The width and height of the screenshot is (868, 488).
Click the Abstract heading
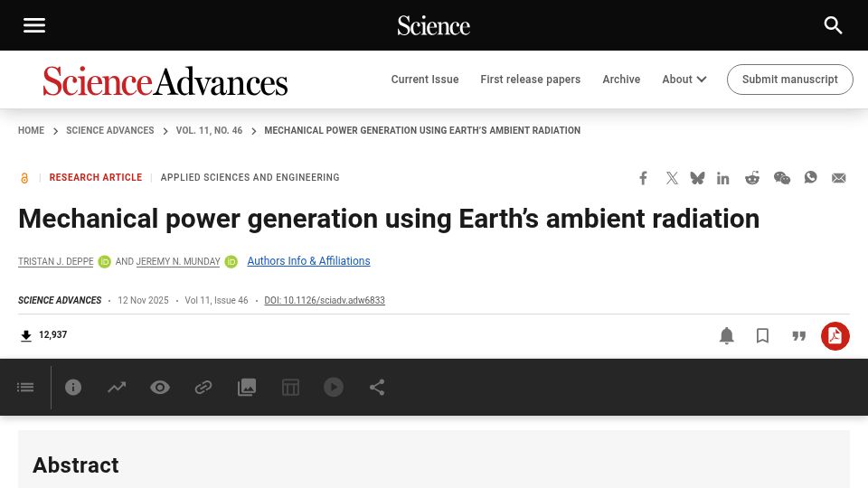(76, 465)
